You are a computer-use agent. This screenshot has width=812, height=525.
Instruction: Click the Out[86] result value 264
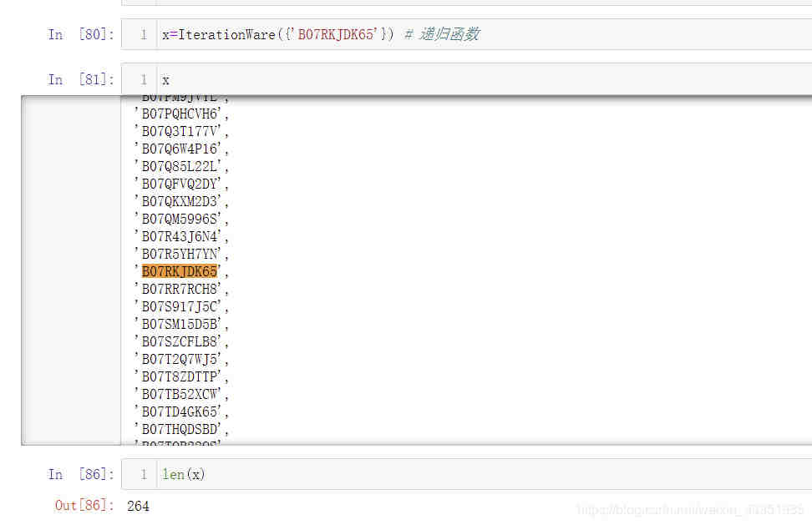coord(139,505)
